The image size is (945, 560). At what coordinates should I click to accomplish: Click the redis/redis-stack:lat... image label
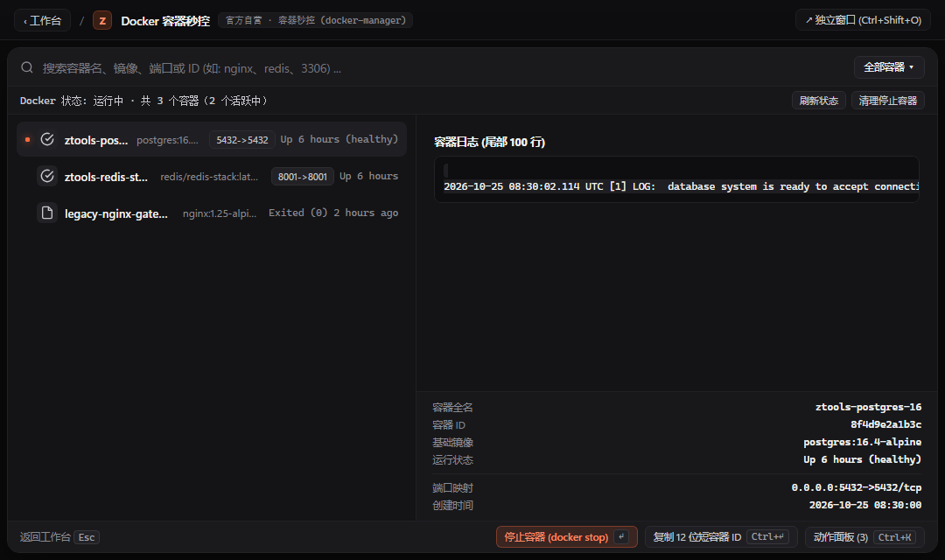(209, 177)
